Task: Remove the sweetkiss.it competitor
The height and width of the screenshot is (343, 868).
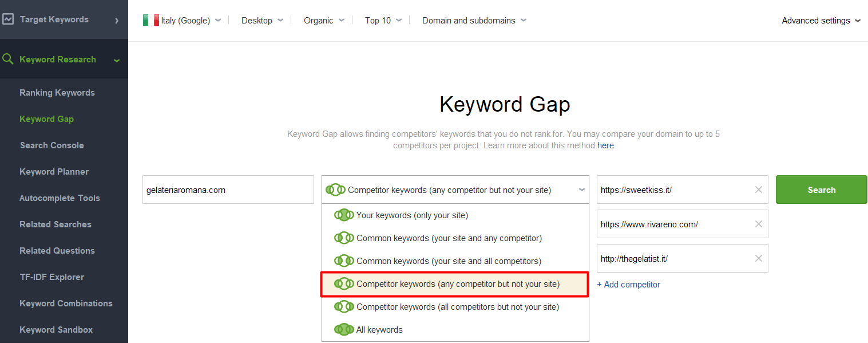Action: (759, 190)
